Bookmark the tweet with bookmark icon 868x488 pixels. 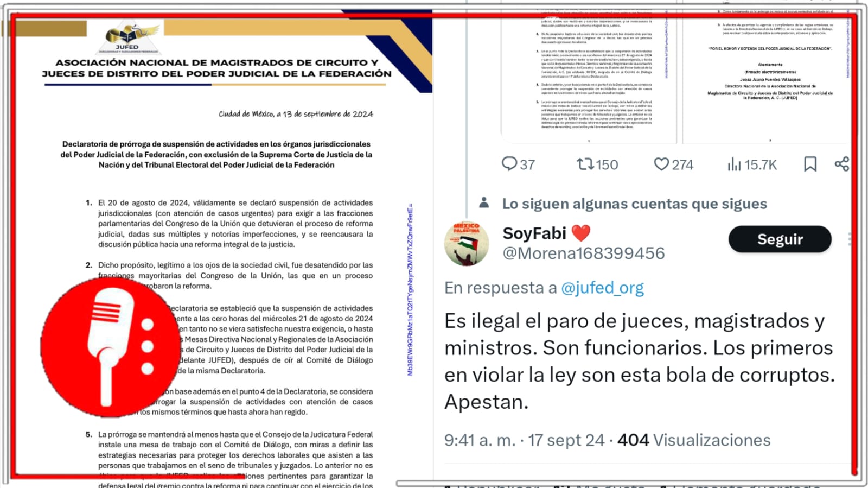810,164
